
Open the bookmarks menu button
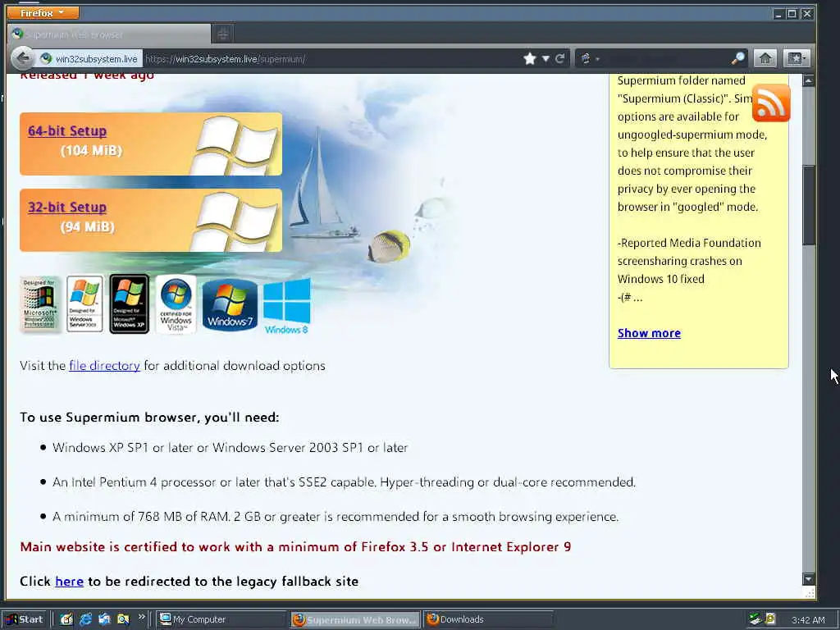(796, 58)
